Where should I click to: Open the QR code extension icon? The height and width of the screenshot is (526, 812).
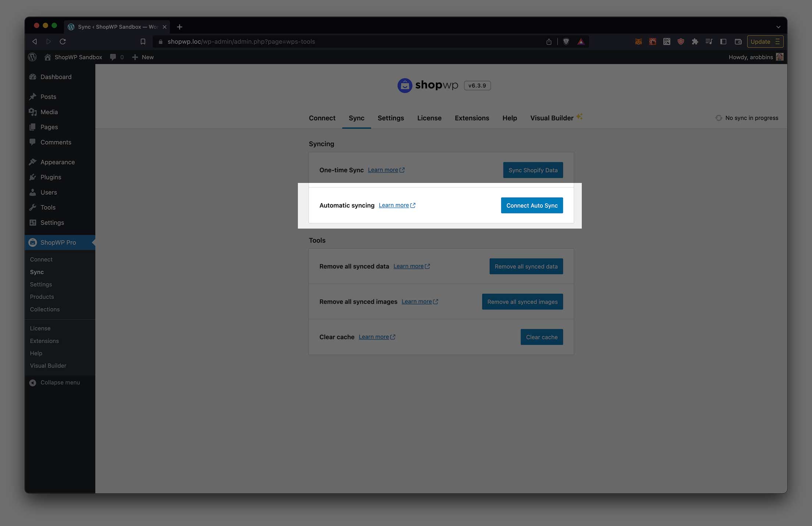click(x=667, y=42)
